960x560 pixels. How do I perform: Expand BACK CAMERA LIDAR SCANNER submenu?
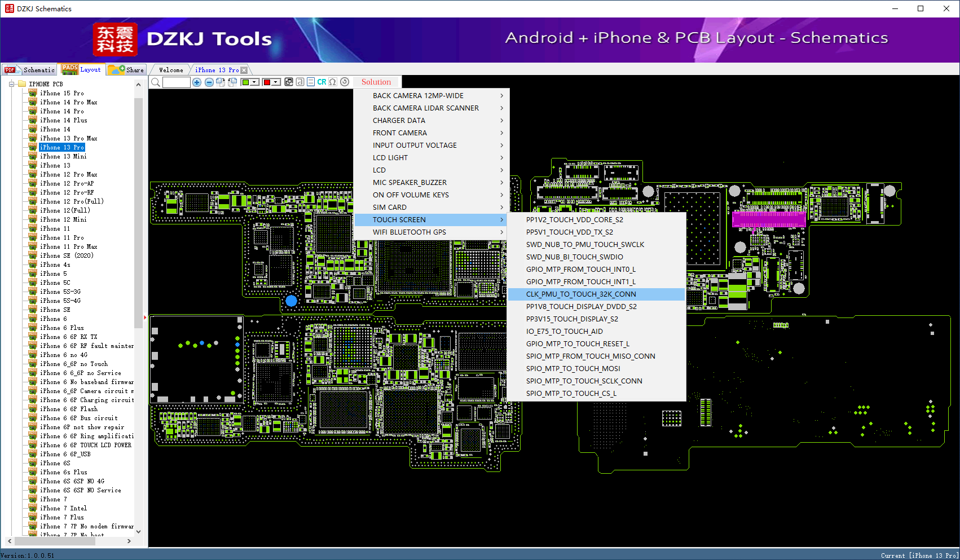(432, 108)
